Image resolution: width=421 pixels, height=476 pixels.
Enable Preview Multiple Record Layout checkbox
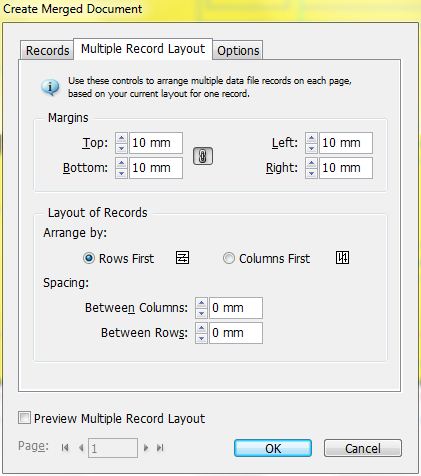point(24,418)
